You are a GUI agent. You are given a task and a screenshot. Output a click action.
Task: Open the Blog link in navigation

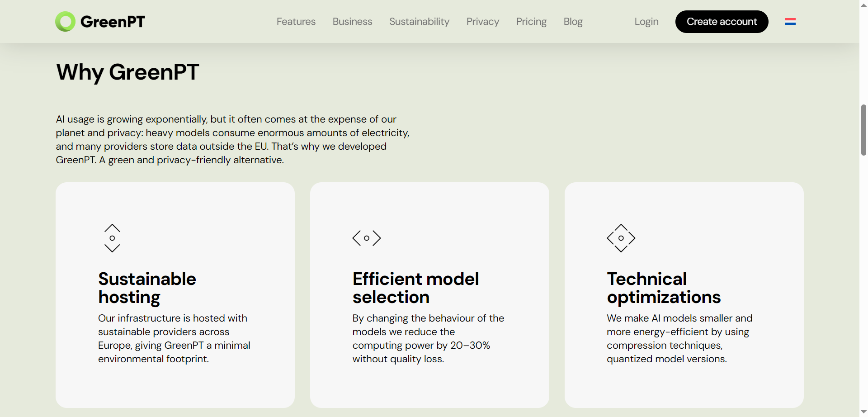pos(573,22)
